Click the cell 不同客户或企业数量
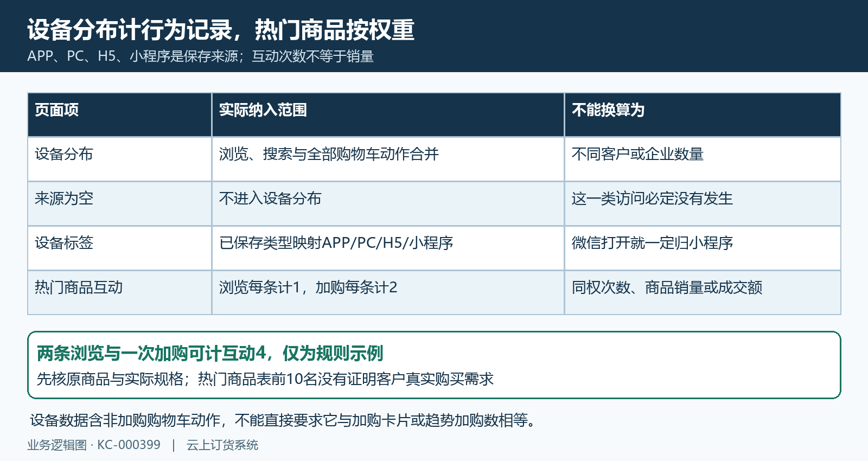The image size is (868, 461). 703,159
